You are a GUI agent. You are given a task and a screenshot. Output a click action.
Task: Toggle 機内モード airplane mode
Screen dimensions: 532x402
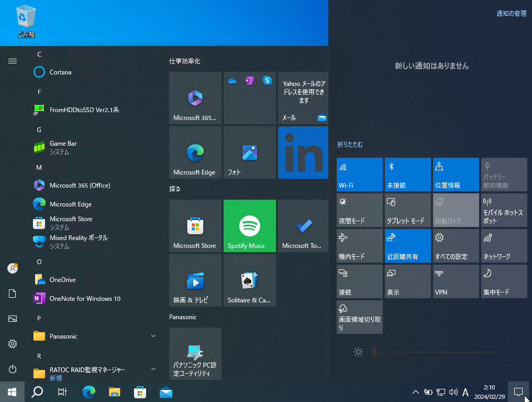[x=360, y=246]
